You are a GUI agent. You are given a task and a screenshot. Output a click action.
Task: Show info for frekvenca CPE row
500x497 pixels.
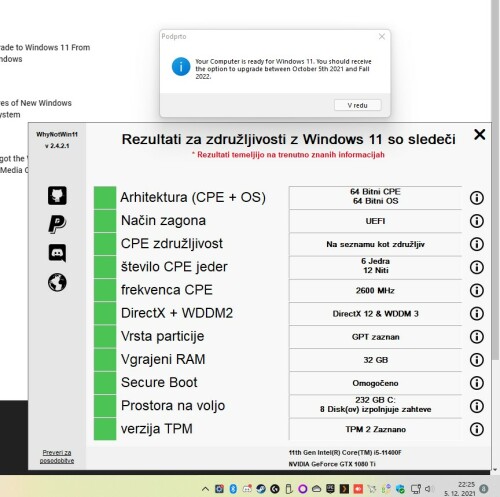pyautogui.click(x=477, y=290)
